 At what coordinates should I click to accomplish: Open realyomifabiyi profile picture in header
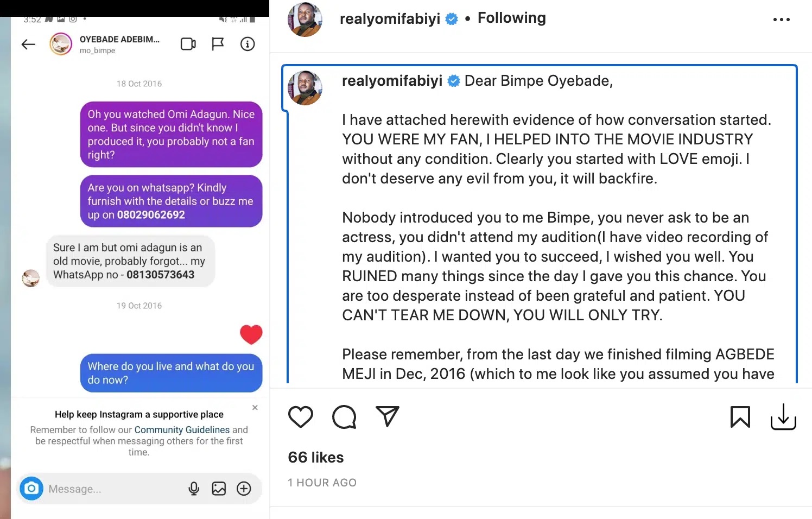point(305,20)
